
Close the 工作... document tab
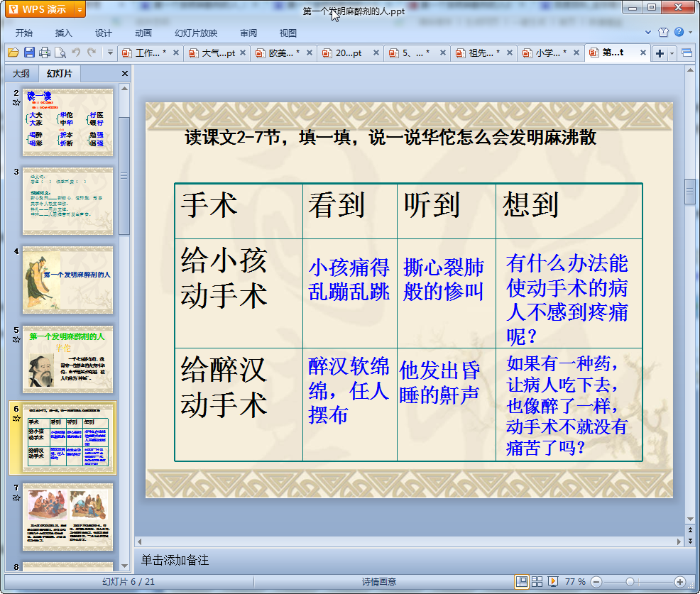(176, 53)
